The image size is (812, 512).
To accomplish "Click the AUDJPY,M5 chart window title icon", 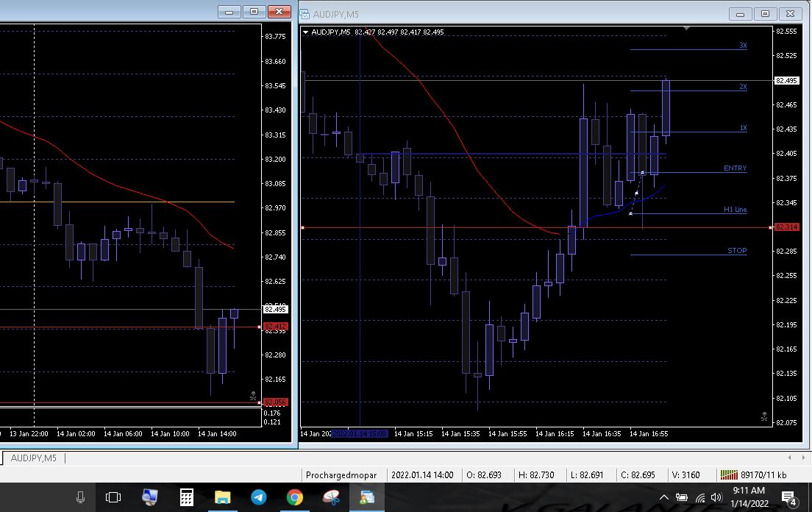I will (x=305, y=13).
